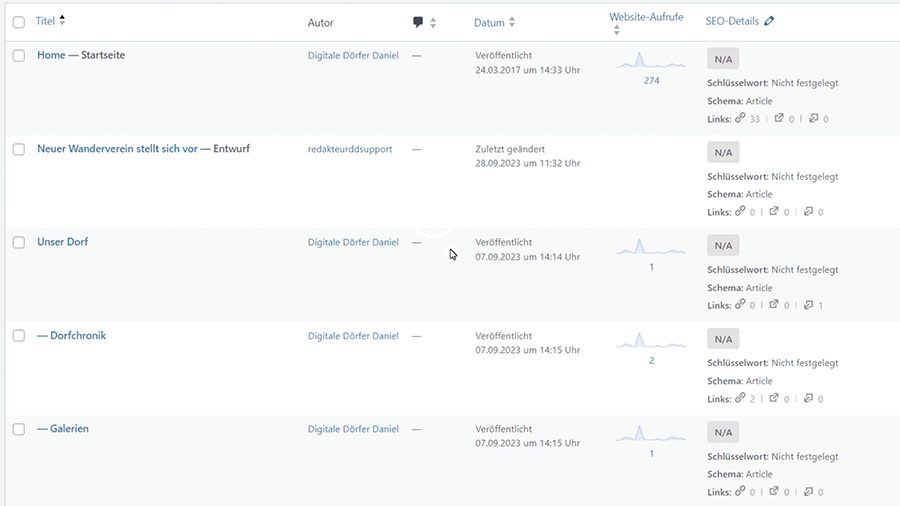Click external links icon in Galerien row
The height and width of the screenshot is (506, 900).
click(775, 491)
